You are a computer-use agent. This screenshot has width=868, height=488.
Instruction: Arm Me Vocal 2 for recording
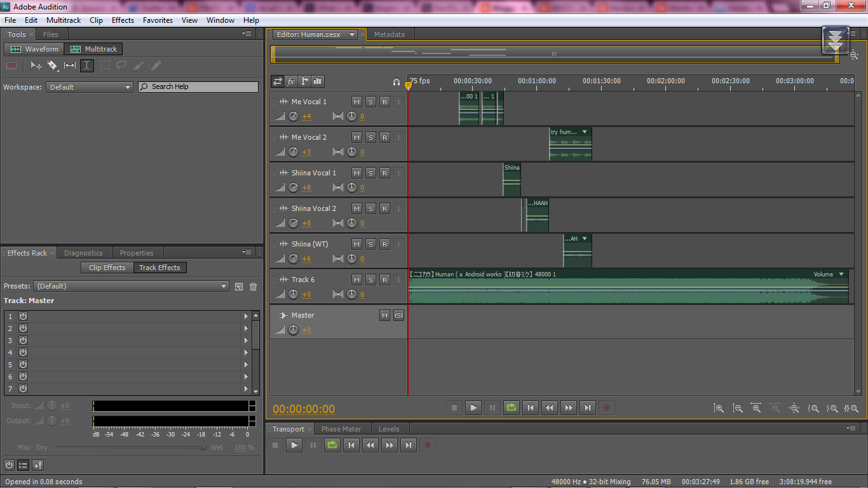point(384,137)
